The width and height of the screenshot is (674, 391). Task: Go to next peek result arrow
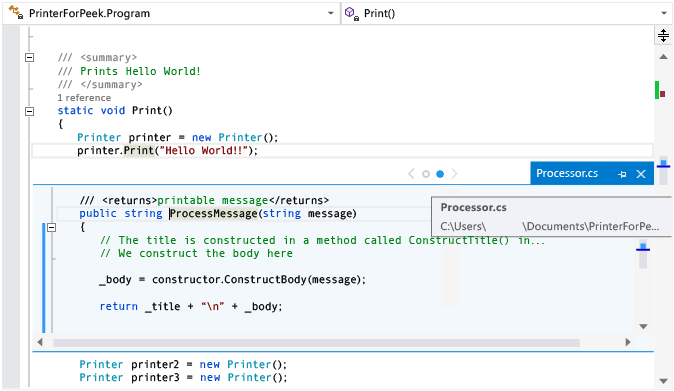tap(454, 174)
